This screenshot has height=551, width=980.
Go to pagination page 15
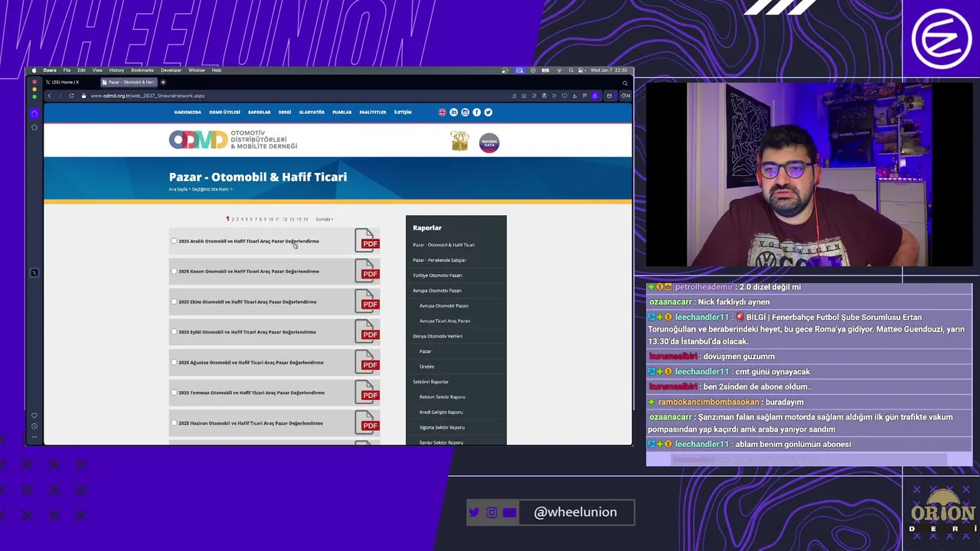tap(305, 219)
